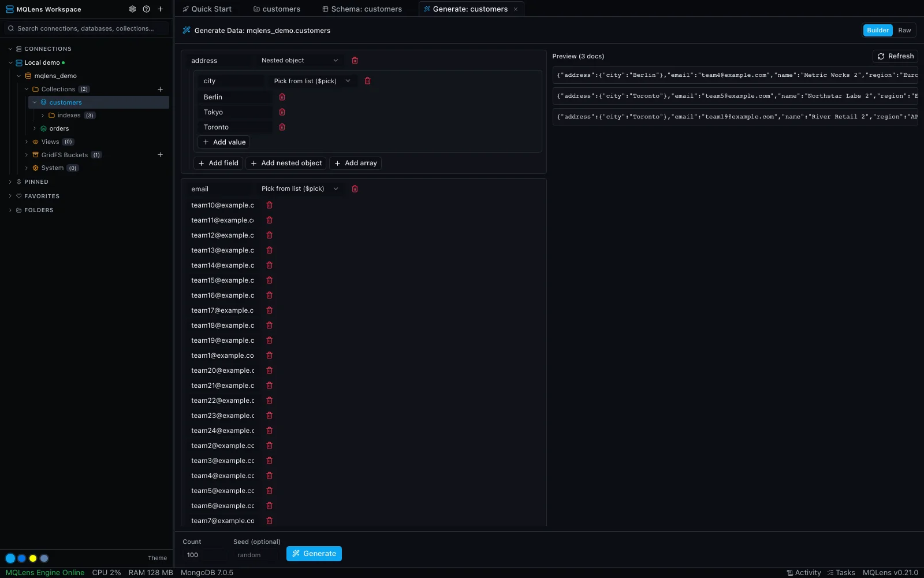Select the yellow theme color dot
Image resolution: width=924 pixels, height=578 pixels.
click(33, 558)
